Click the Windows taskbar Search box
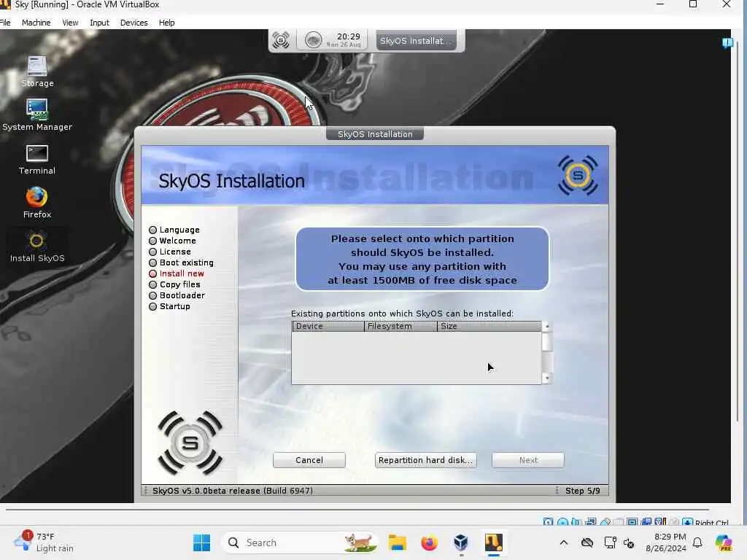 299,542
